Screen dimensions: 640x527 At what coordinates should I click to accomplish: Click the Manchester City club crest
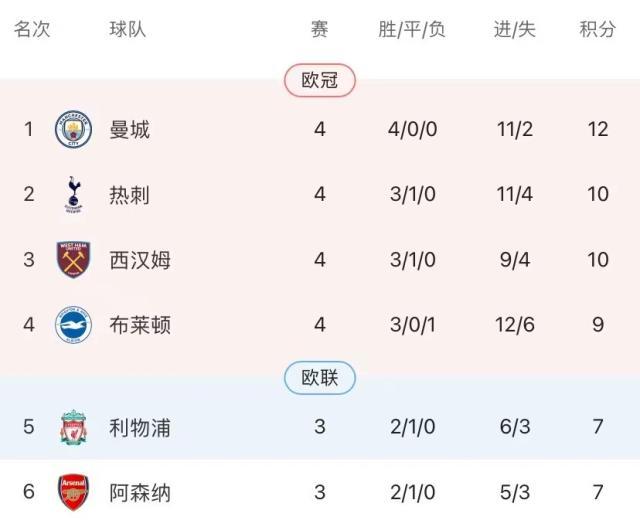[x=74, y=129]
